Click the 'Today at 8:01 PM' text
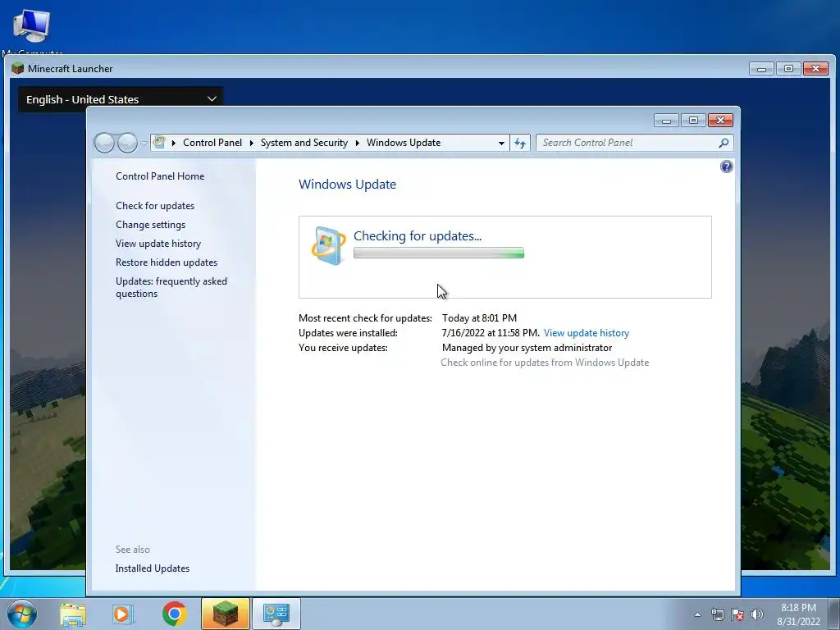The width and height of the screenshot is (840, 630). click(x=479, y=318)
